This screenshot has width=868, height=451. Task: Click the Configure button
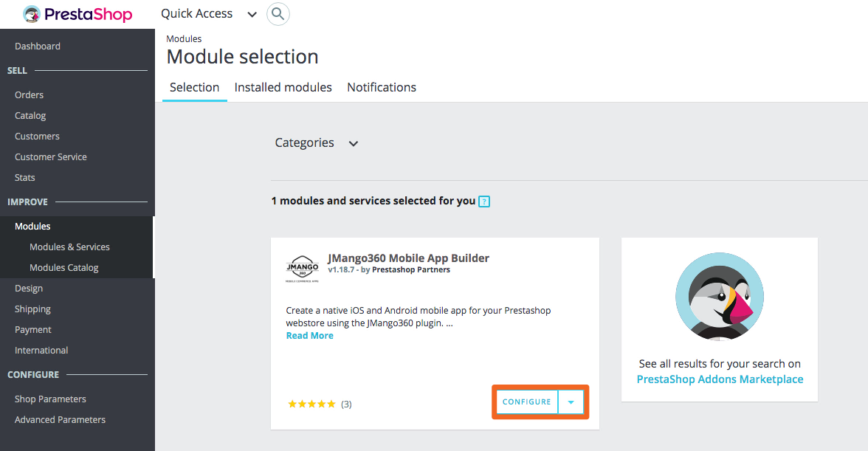tap(527, 402)
